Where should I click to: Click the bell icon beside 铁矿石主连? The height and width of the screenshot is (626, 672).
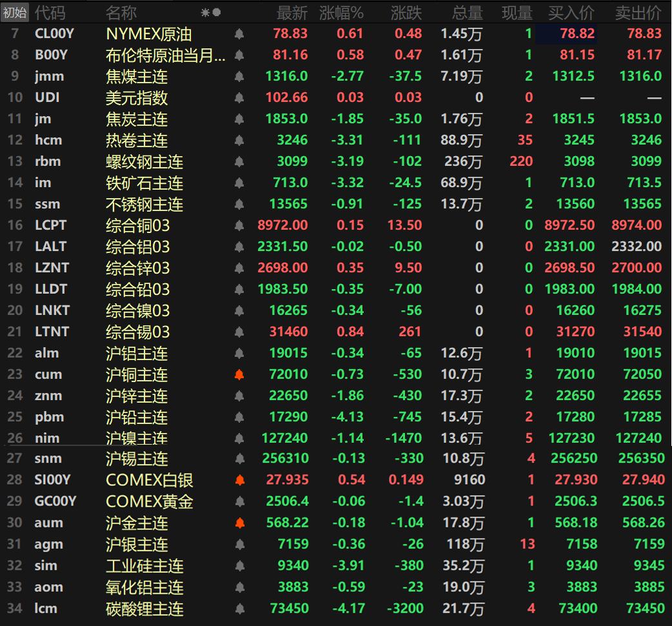239,183
